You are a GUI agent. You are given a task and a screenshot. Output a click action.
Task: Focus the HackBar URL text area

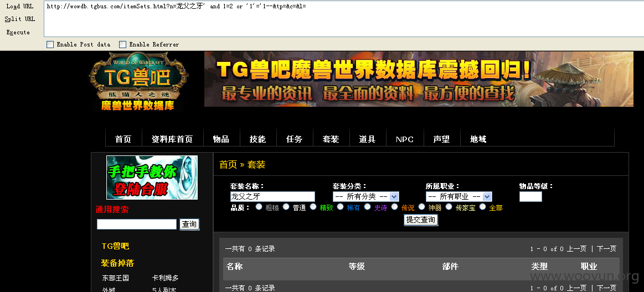coord(344,19)
